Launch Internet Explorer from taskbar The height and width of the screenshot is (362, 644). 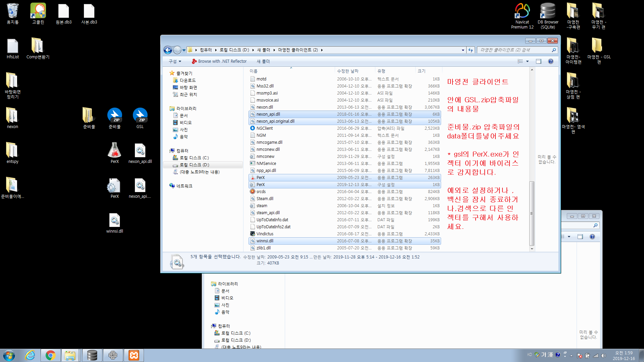pos(30,355)
